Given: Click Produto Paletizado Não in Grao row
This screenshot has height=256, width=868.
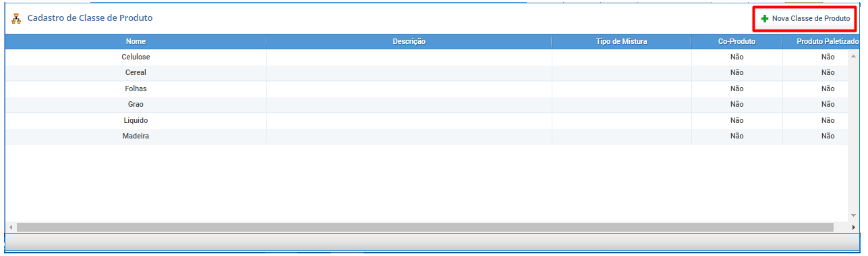Looking at the screenshot, I should click(828, 104).
